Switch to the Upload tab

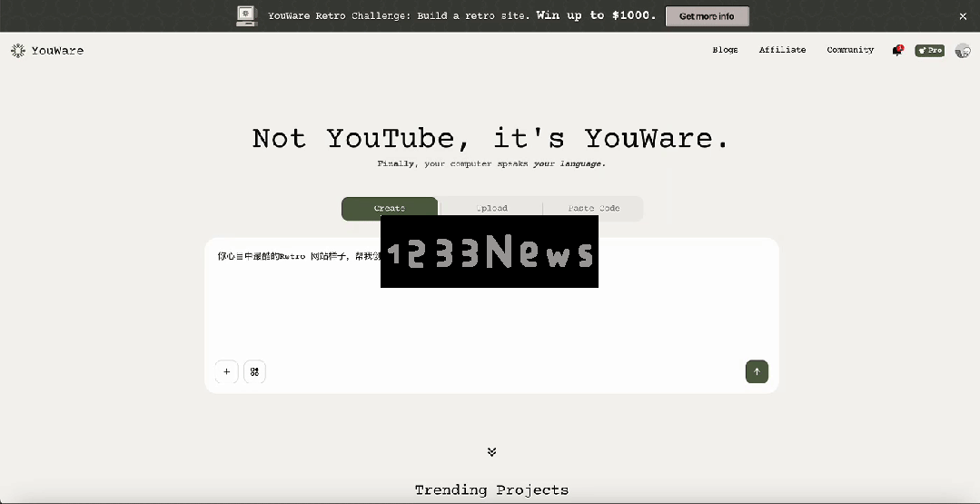[x=492, y=209]
